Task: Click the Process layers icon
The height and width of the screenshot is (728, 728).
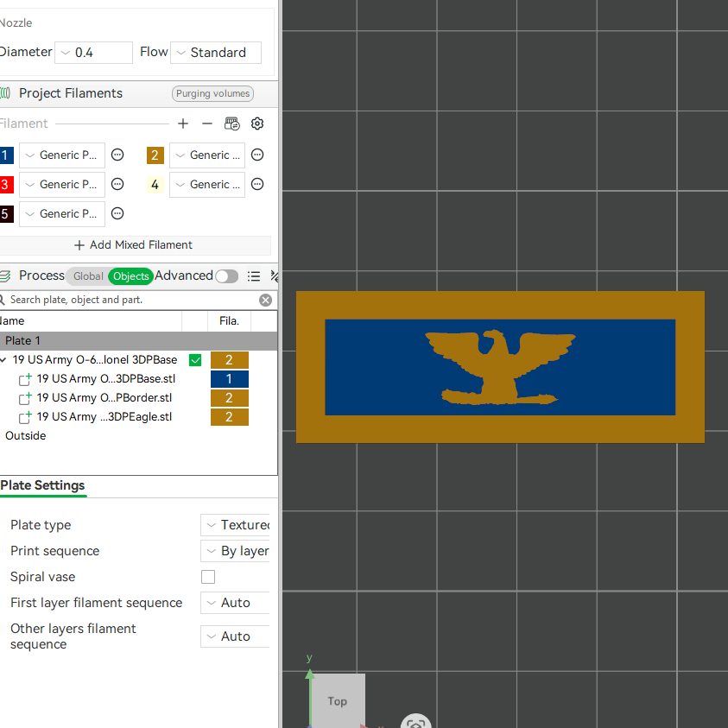Action: coord(5,276)
